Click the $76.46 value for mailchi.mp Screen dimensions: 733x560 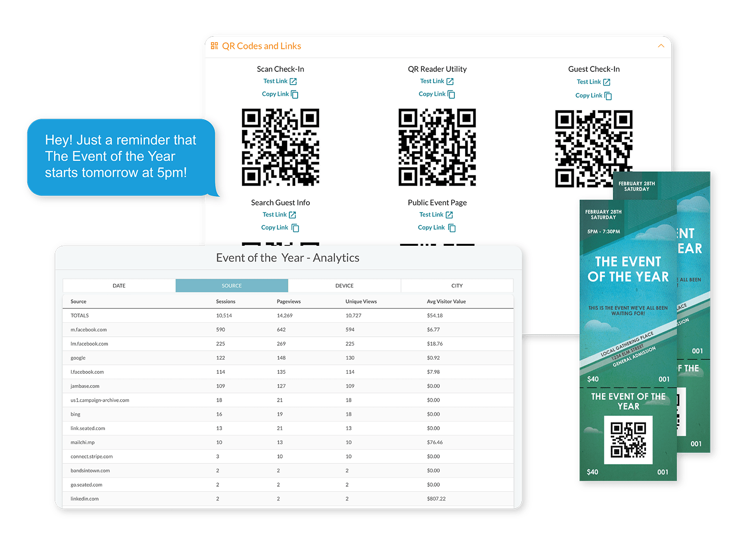[435, 443]
